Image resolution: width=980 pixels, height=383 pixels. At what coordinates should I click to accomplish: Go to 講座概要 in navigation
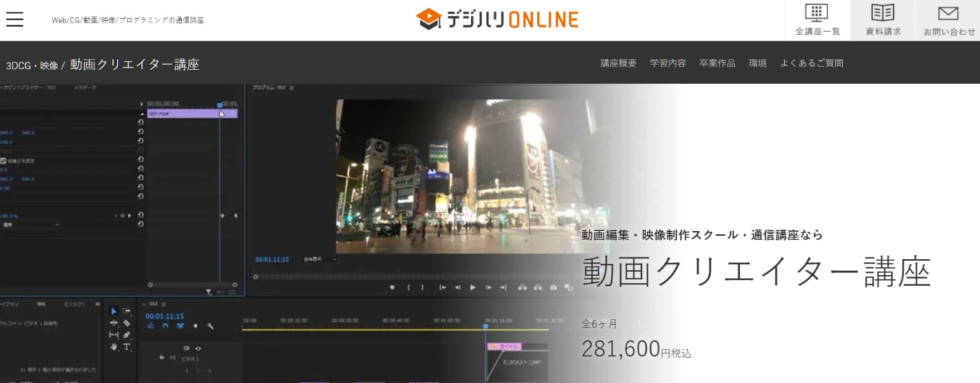coord(618,63)
